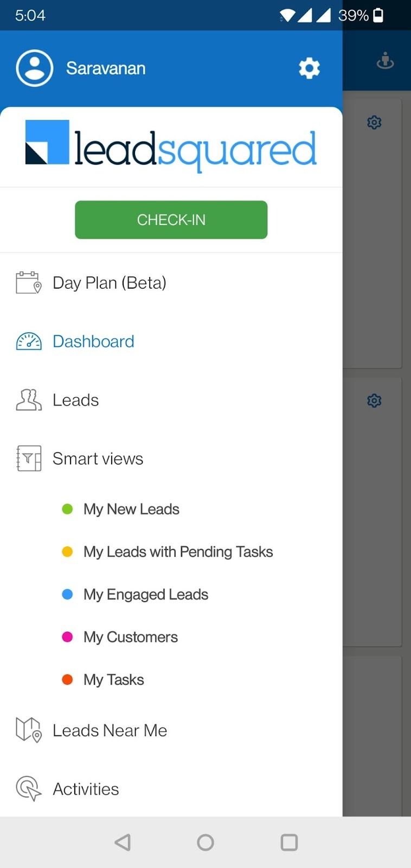Tap the blue dot beside My Engaged Leads
The height and width of the screenshot is (868, 411).
67,595
